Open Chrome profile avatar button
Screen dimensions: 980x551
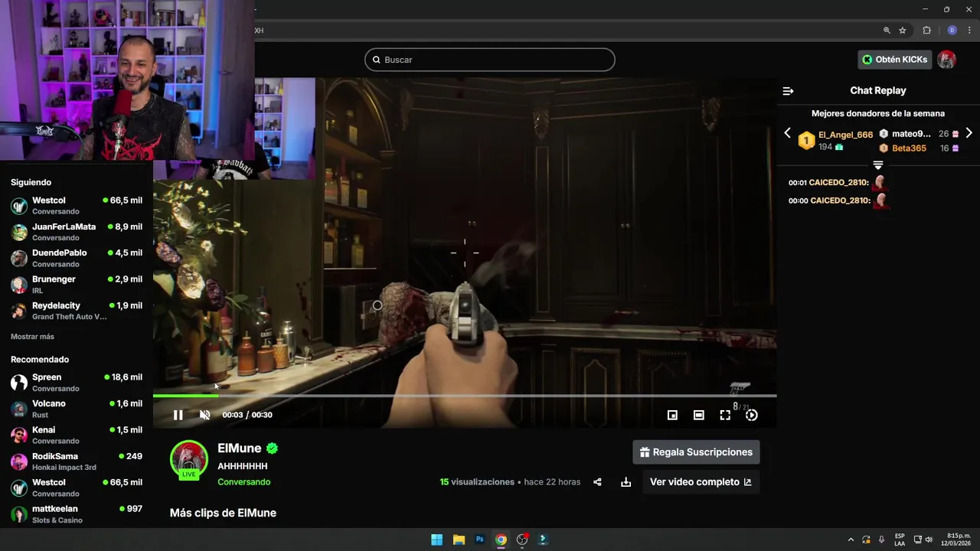click(x=952, y=31)
